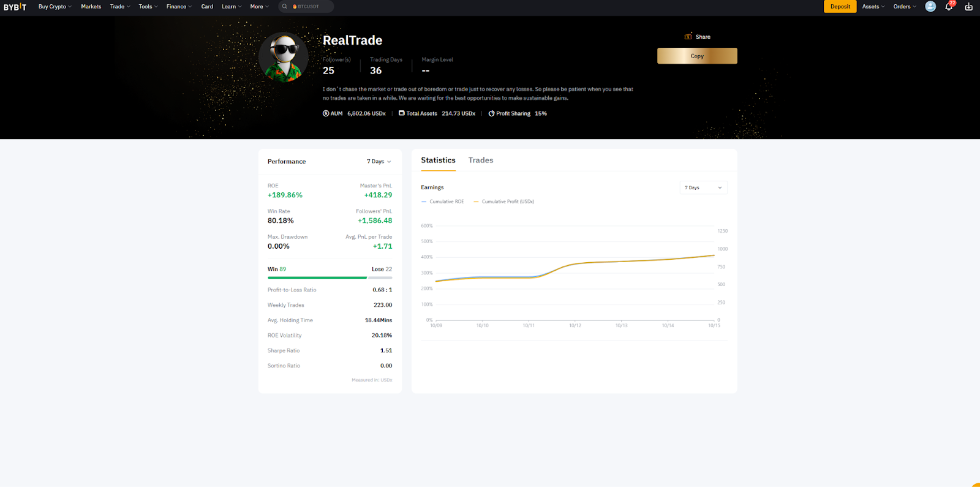Click the Lose 22 label

click(x=382, y=269)
